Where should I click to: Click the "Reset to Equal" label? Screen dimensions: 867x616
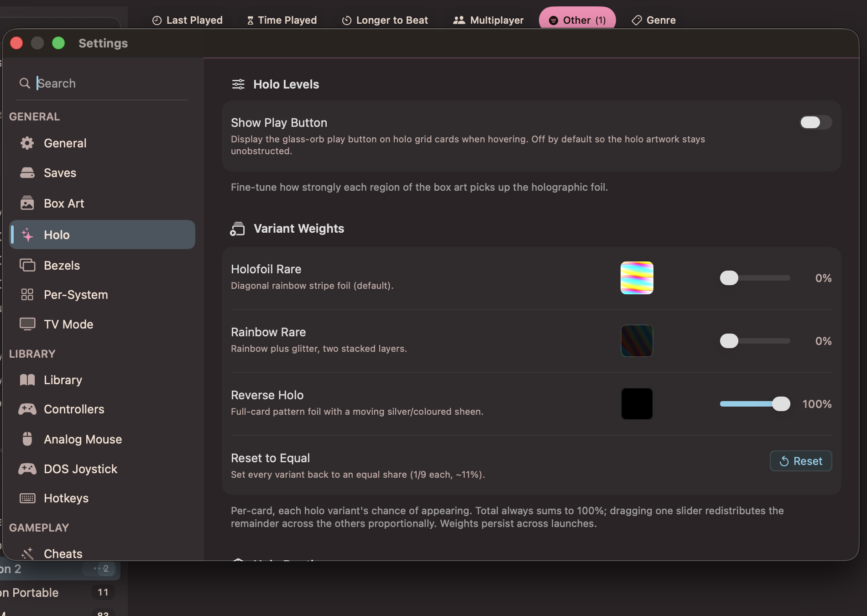[x=270, y=458]
